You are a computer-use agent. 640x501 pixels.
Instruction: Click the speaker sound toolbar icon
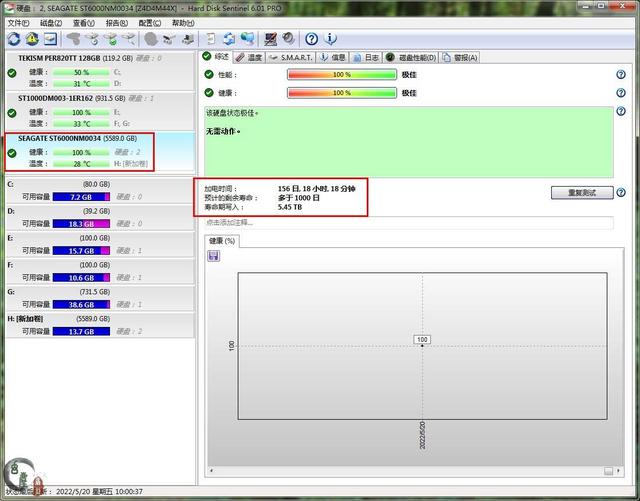pyautogui.click(x=288, y=39)
